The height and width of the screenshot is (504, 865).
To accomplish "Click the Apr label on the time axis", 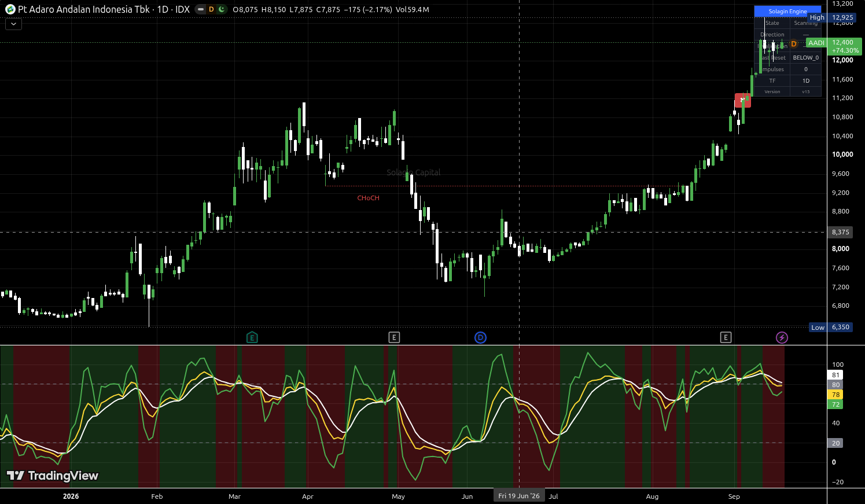I will tap(307, 496).
